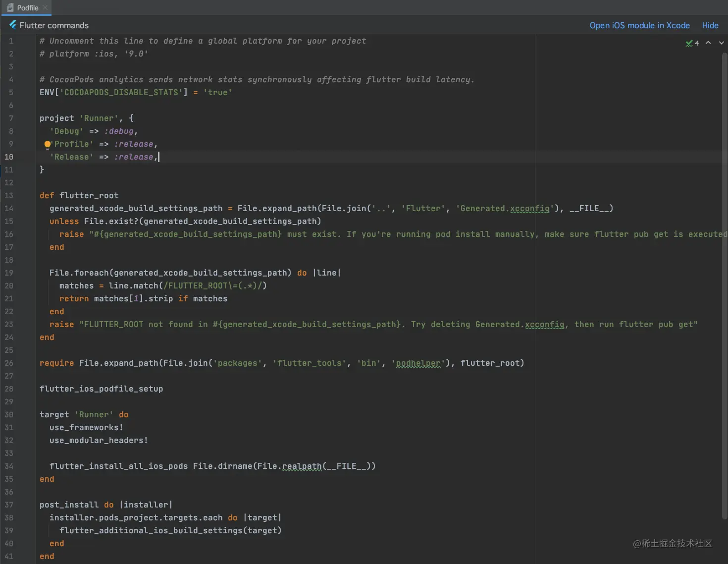728x564 pixels.
Task: Click 'post_install' keyword
Action: [69, 505]
